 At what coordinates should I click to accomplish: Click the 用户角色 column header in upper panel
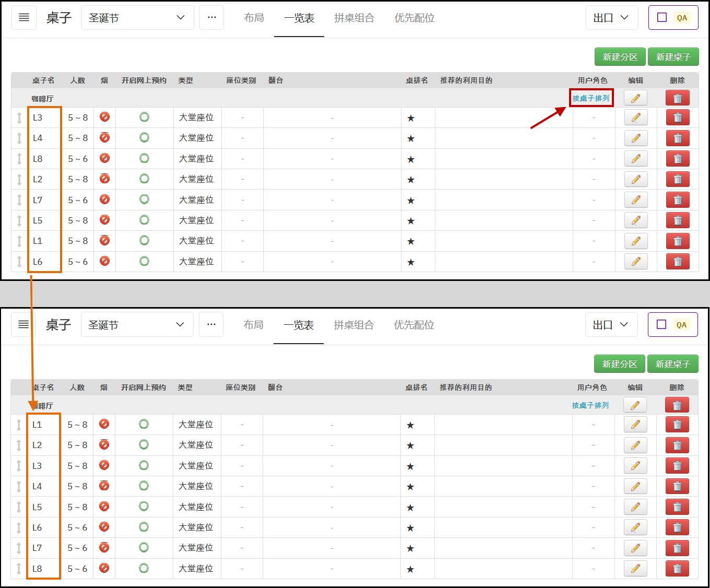593,80
